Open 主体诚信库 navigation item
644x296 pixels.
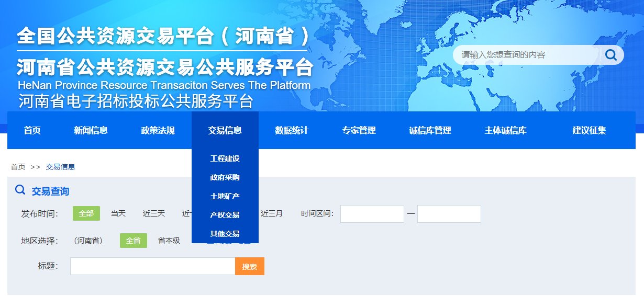click(506, 130)
